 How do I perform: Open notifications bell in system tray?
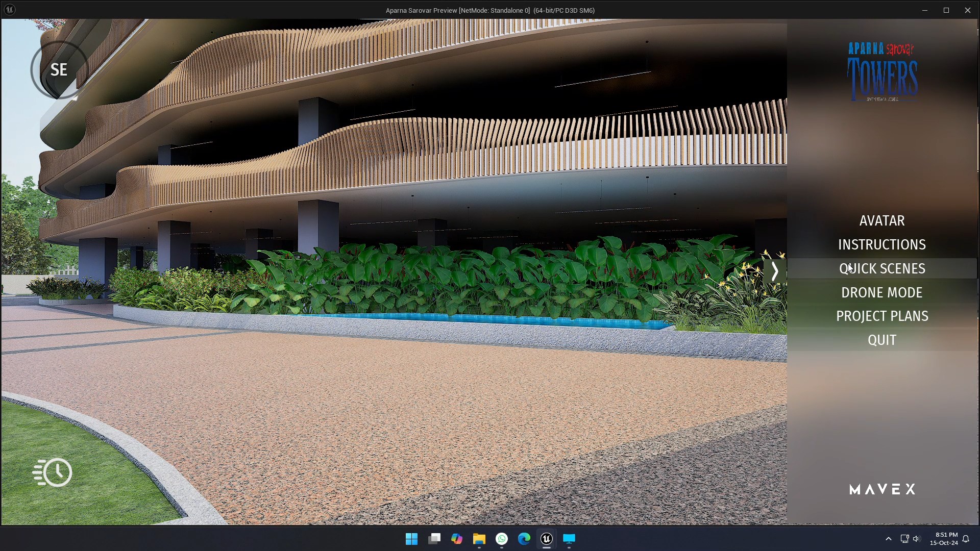pyautogui.click(x=966, y=539)
